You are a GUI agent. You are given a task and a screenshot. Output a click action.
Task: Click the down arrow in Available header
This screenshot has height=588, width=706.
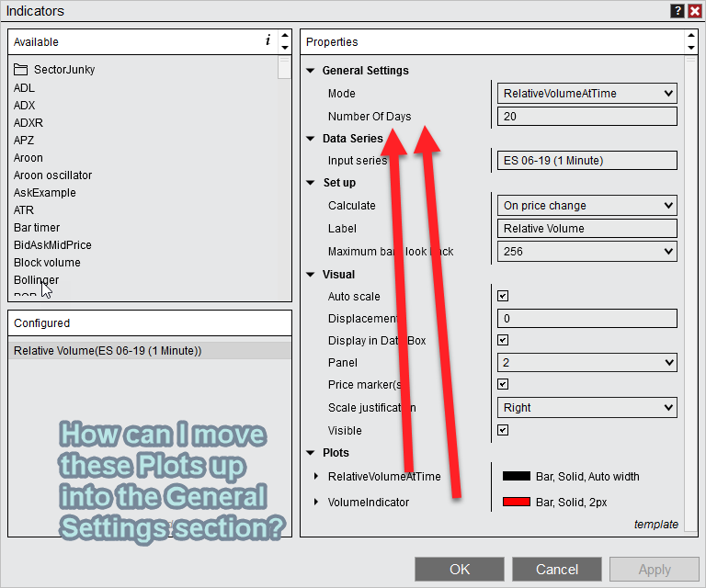point(285,47)
